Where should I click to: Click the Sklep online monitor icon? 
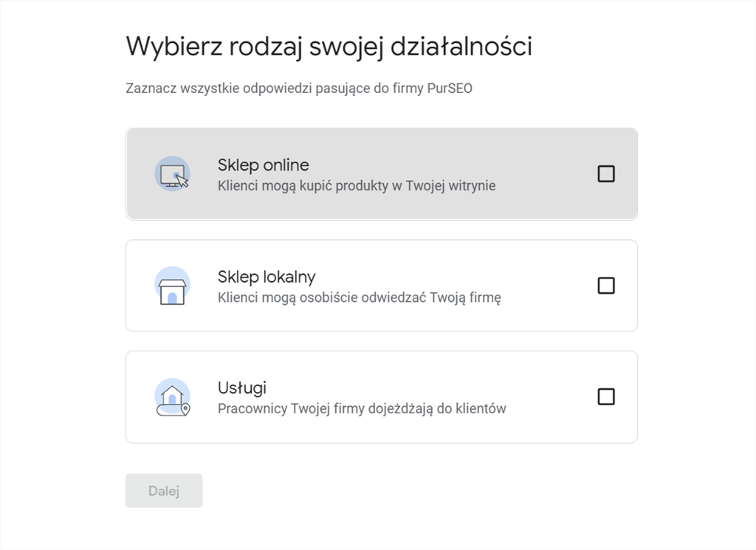point(171,174)
